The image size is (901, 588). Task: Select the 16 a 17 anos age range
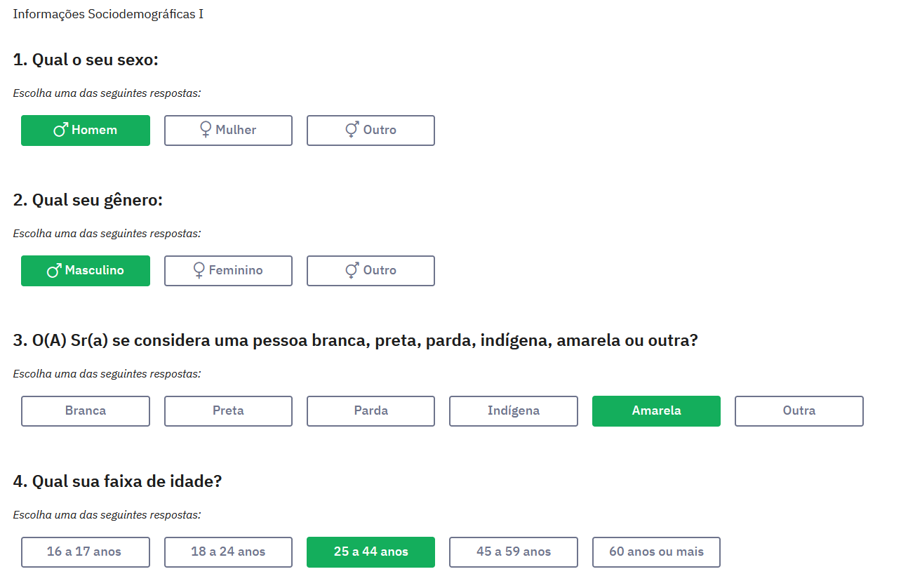point(86,552)
